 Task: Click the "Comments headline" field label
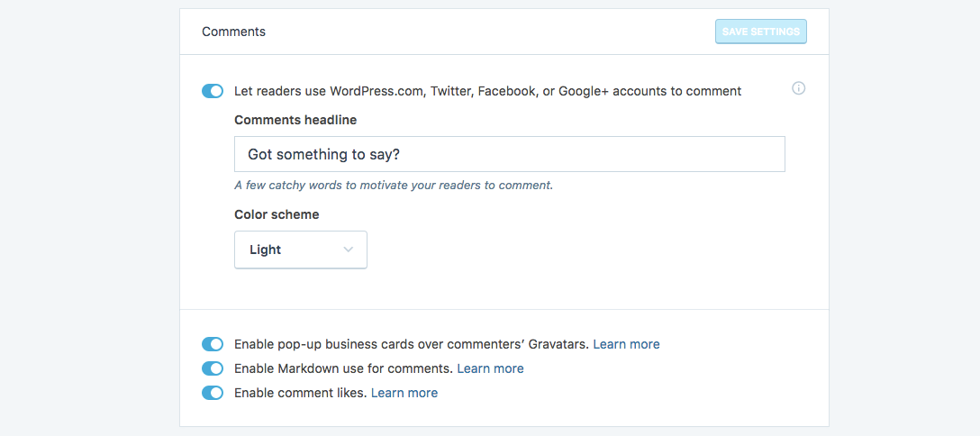(x=295, y=120)
